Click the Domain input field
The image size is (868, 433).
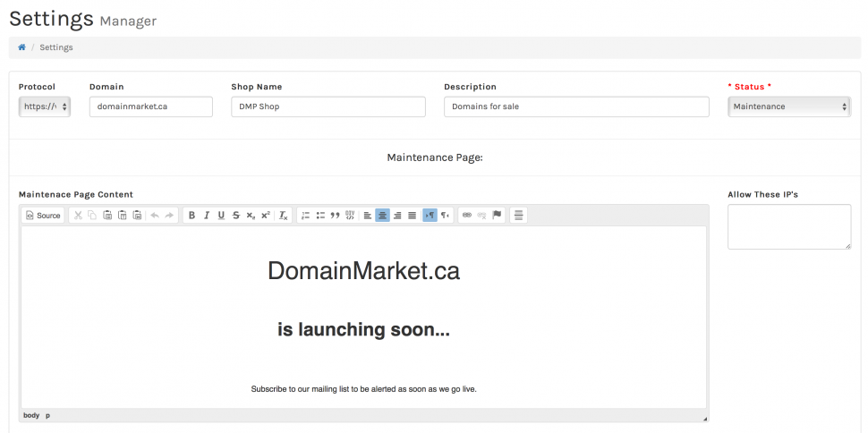click(x=150, y=106)
